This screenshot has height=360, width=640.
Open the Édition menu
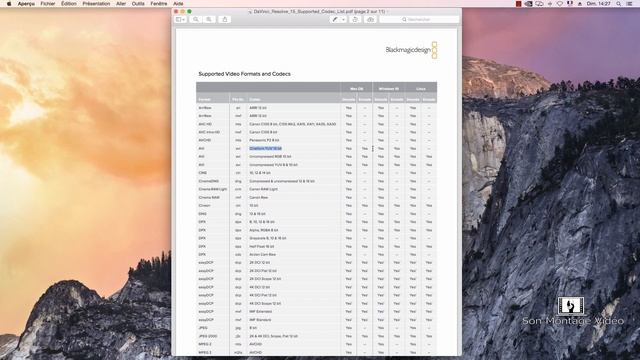click(x=69, y=4)
